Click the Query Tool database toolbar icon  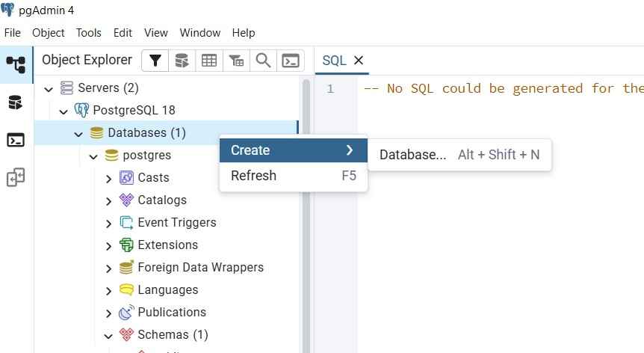182,61
